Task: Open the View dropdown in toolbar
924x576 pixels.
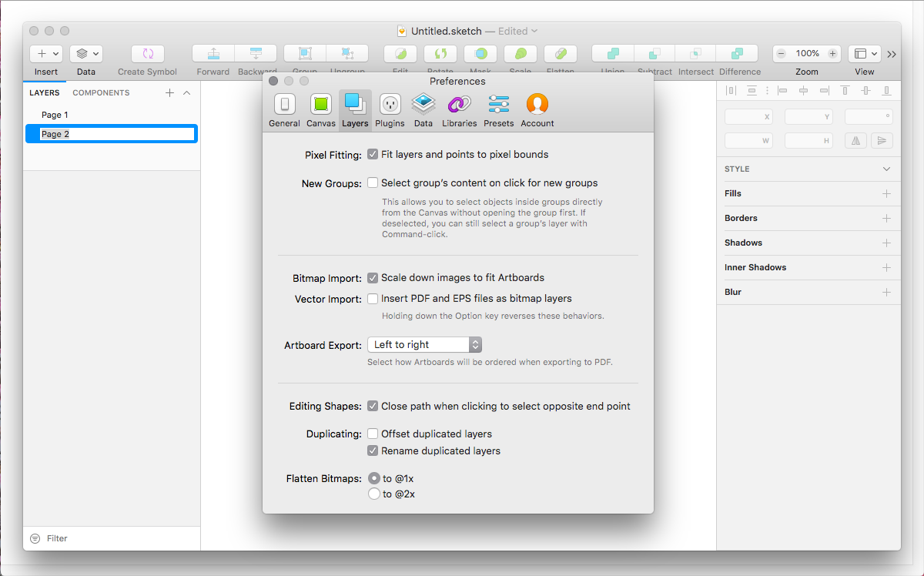Action: 864,54
